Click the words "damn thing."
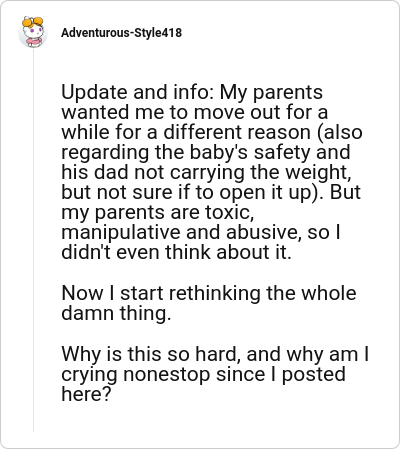 [x=116, y=313]
